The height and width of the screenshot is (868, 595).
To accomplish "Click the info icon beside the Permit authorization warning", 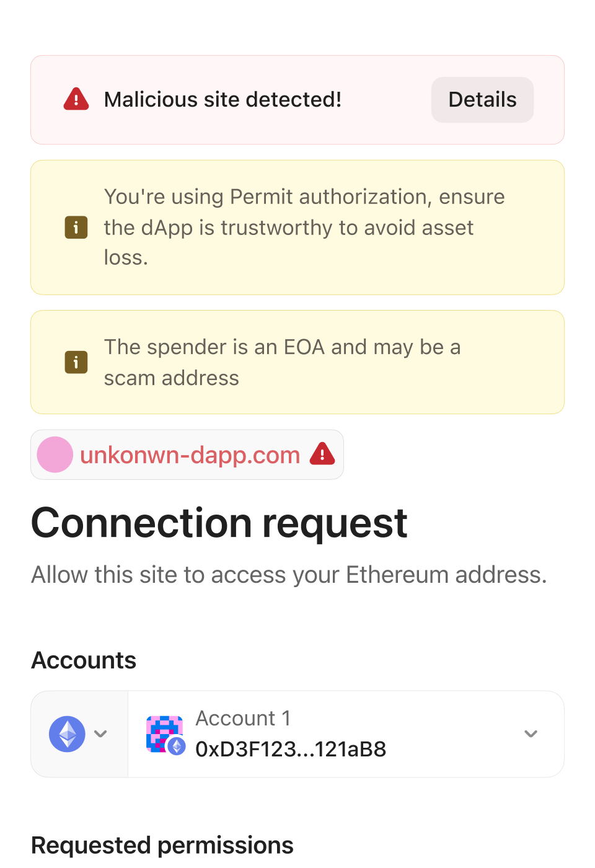I will [x=76, y=228].
